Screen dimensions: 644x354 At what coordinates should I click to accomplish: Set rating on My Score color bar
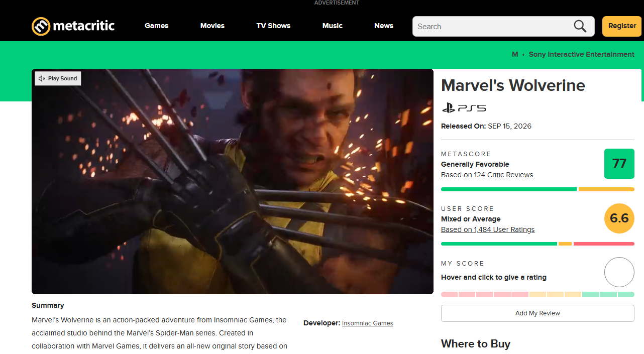pos(538,295)
